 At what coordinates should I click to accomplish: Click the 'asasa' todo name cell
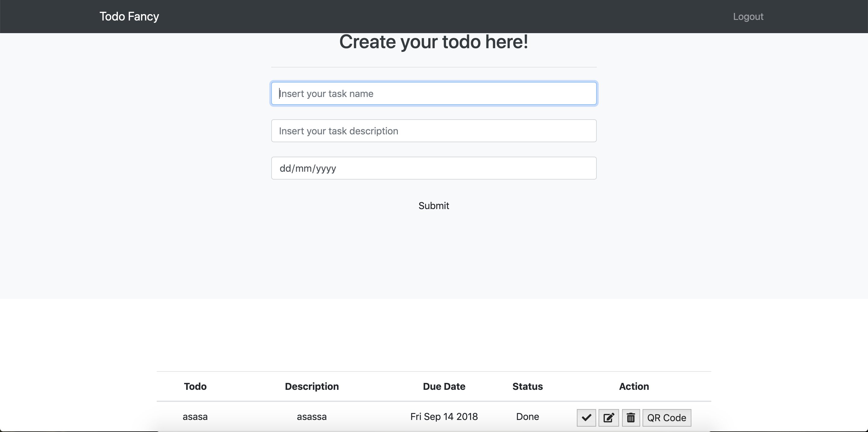tap(195, 417)
